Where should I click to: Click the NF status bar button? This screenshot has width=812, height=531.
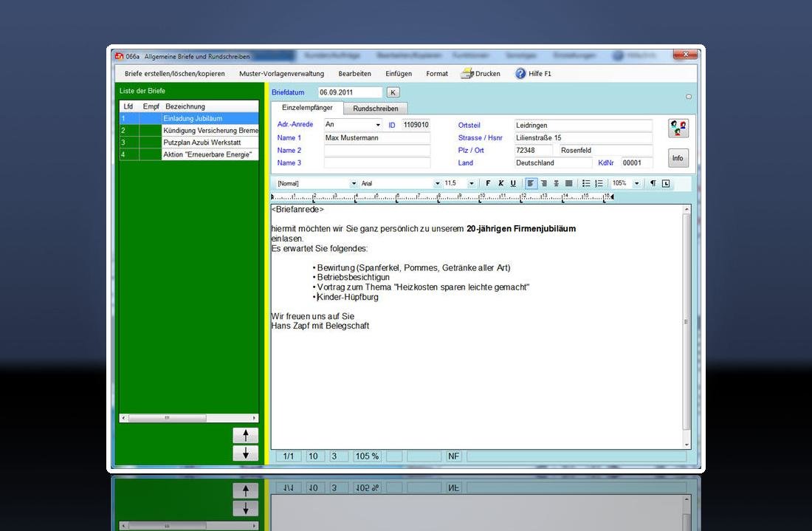454,456
